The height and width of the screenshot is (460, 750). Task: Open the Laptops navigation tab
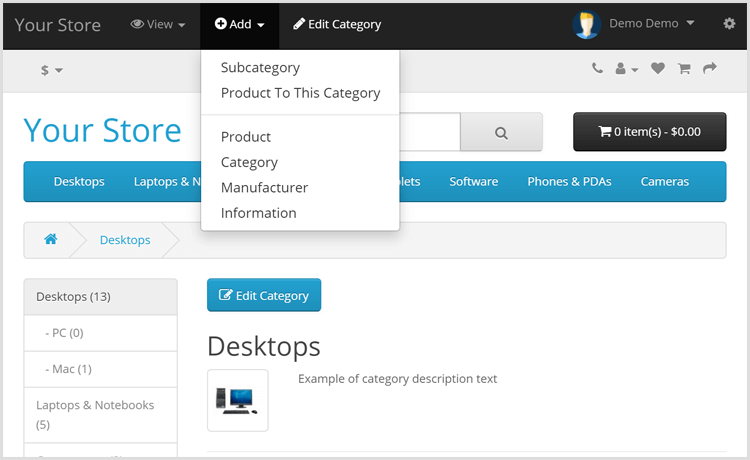point(167,182)
